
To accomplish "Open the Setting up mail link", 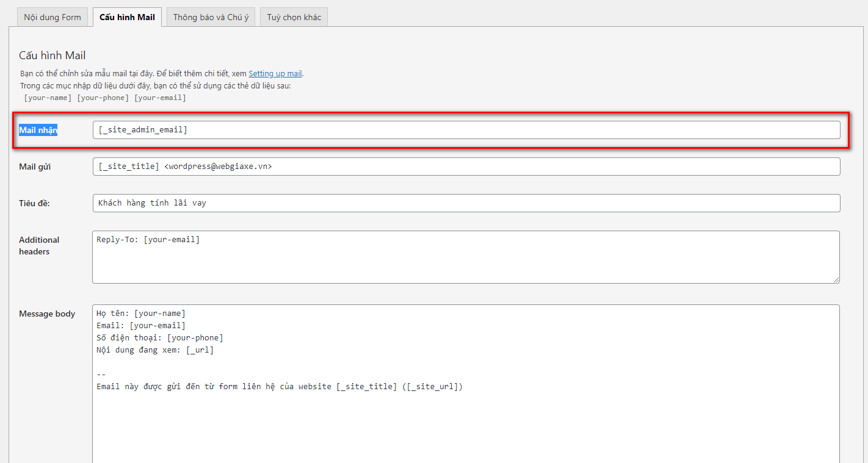I will pos(275,74).
